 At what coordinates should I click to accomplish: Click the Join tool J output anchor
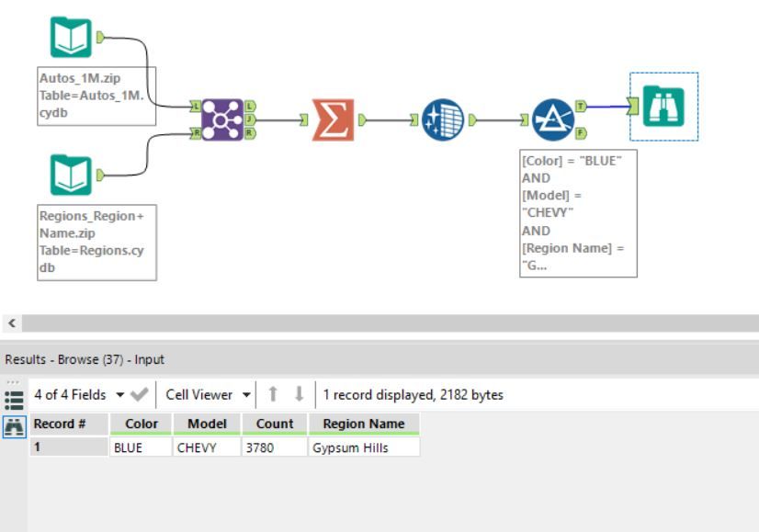point(250,119)
